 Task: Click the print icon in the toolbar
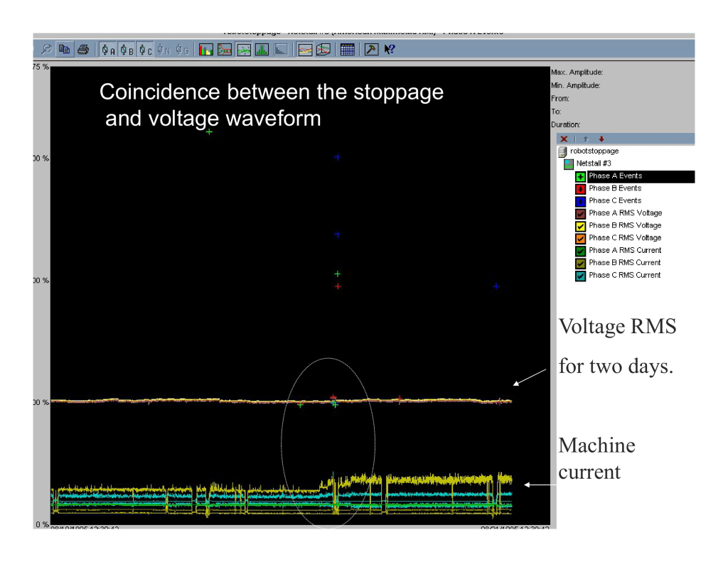83,50
